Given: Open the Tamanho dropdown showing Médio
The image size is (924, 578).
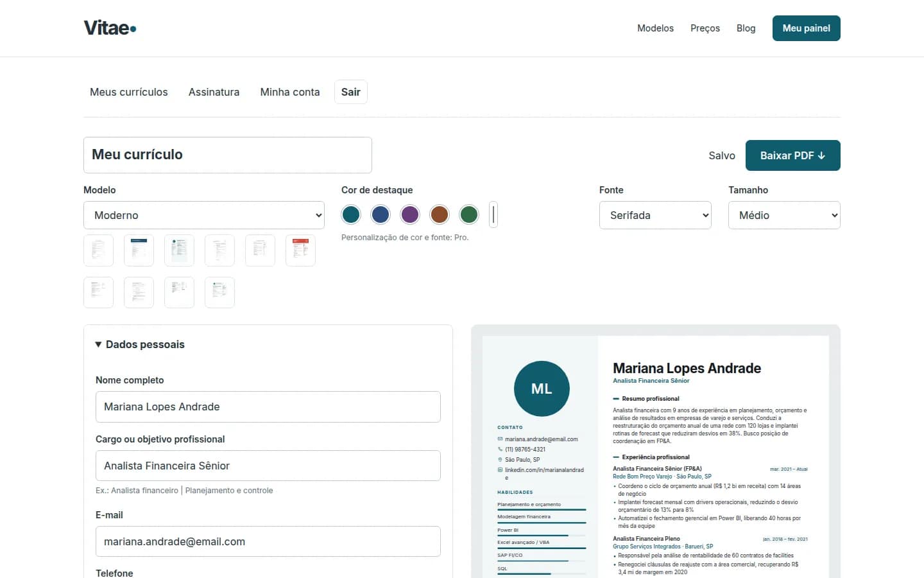Looking at the screenshot, I should coord(784,215).
